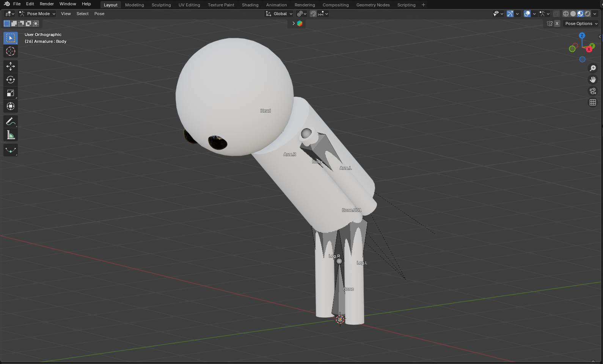This screenshot has height=364, width=603.
Task: Switch to Wireframe viewport shading
Action: (566, 14)
